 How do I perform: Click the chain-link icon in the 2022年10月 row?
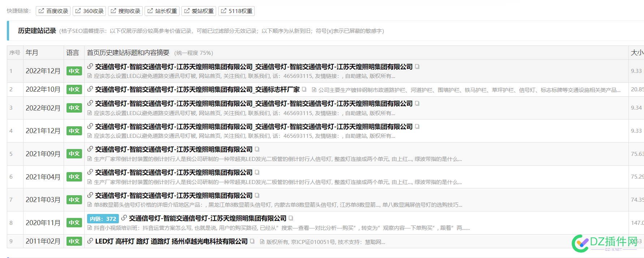[90, 89]
